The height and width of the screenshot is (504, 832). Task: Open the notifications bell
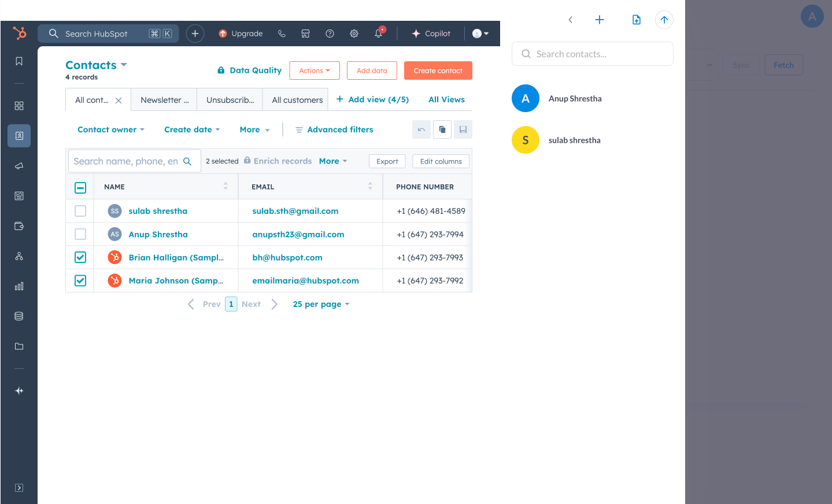pos(379,33)
